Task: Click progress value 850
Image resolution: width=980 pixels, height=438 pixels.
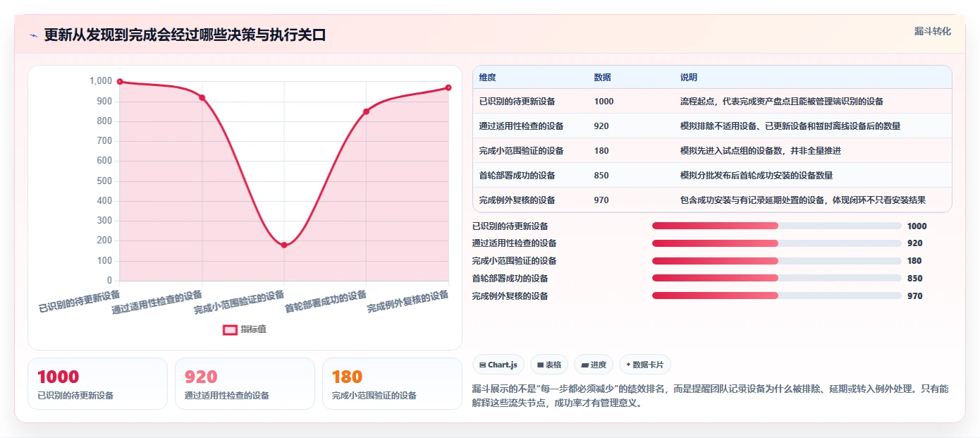Action: click(x=915, y=279)
